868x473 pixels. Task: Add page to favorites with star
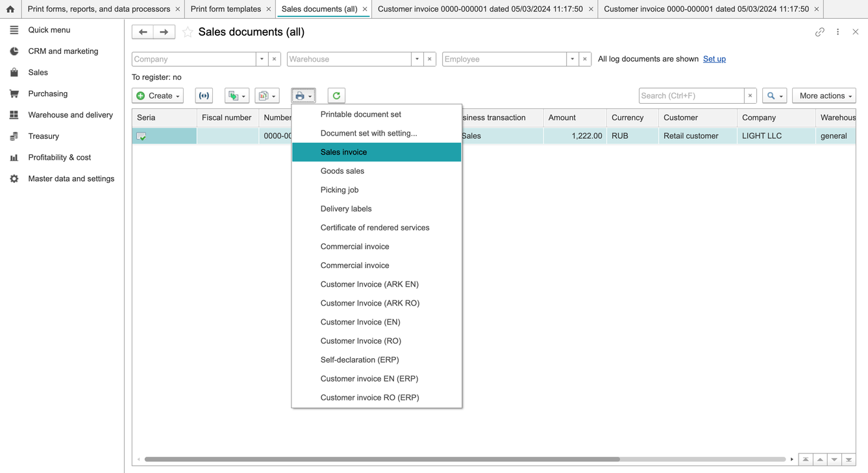point(188,32)
